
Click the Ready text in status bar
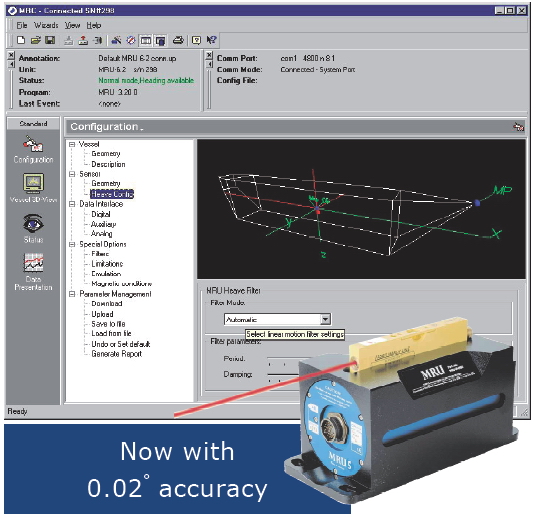17,411
